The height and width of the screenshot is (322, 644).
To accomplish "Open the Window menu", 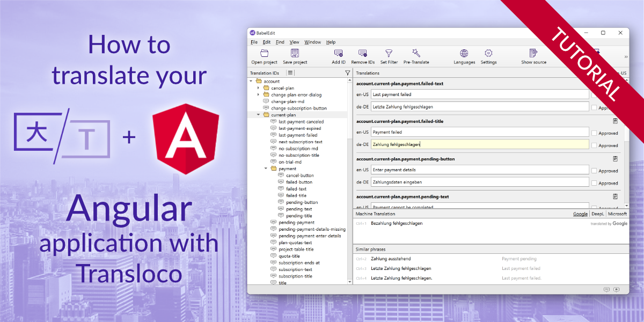I will (x=313, y=42).
